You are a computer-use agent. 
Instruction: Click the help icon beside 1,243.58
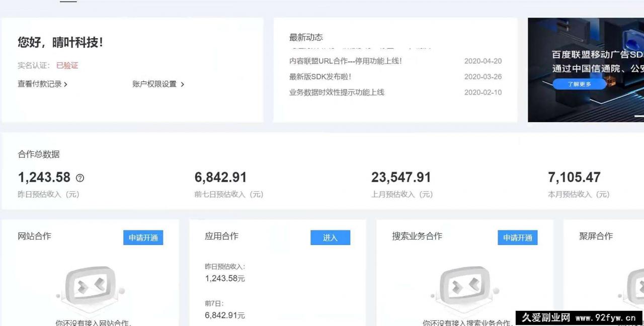79,178
